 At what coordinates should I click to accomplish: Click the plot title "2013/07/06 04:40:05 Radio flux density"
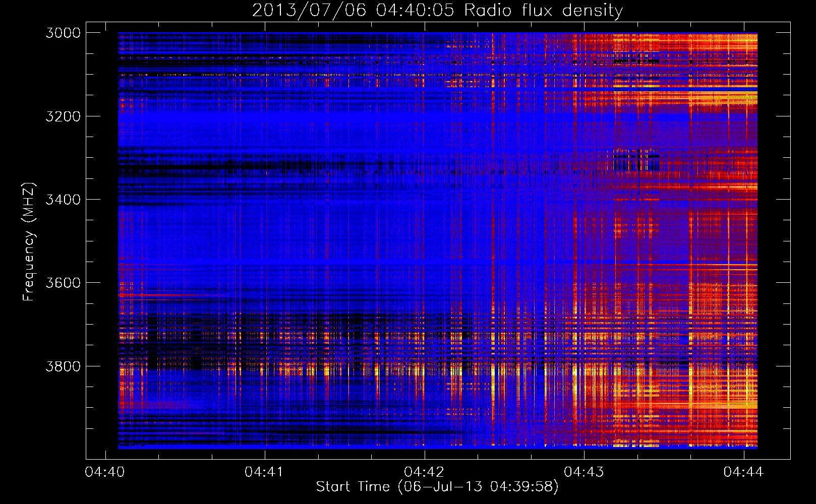pos(437,11)
